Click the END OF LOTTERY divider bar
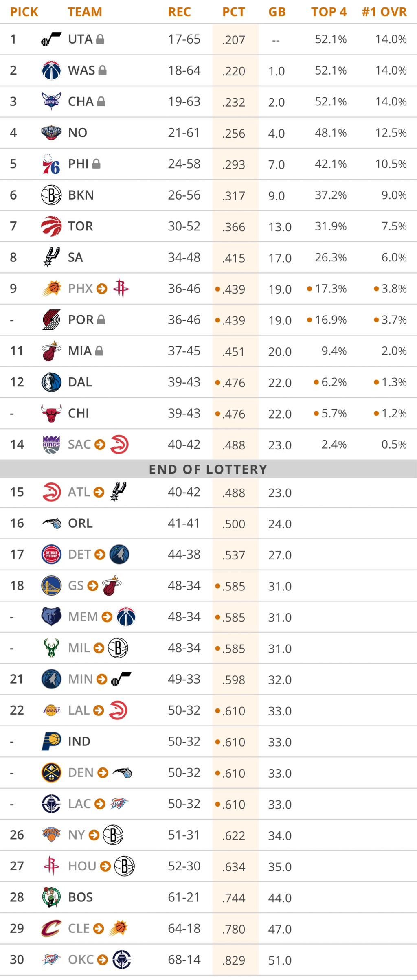 (x=208, y=469)
